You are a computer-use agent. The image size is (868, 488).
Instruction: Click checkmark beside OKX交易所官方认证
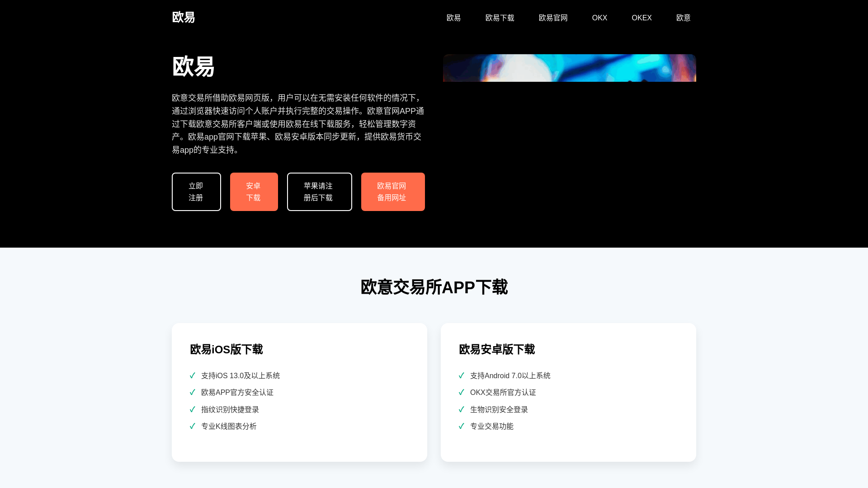462,392
